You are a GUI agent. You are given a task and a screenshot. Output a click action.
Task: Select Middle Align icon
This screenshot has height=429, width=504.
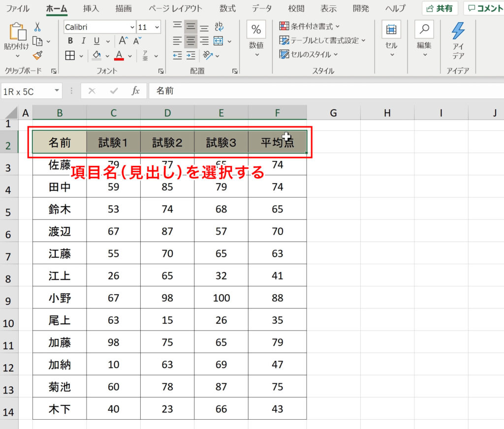[x=191, y=26]
